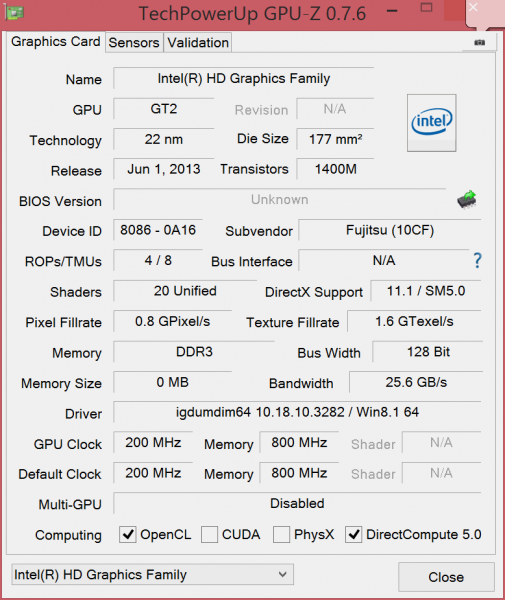Image resolution: width=505 pixels, height=600 pixels.
Task: Click the Intel vendor logo
Action: (x=432, y=122)
